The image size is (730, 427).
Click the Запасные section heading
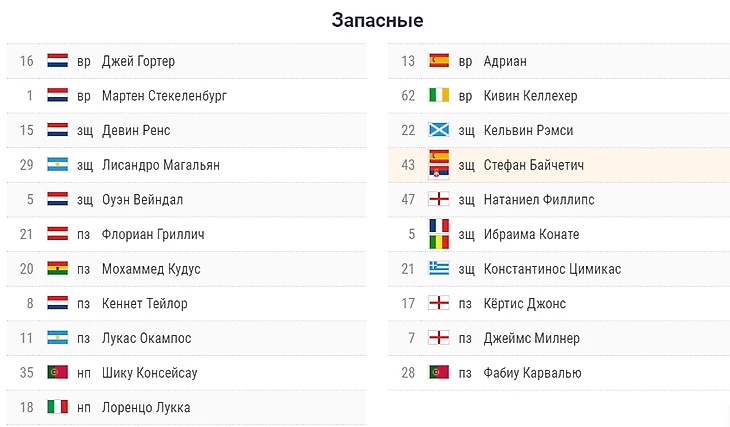[377, 21]
